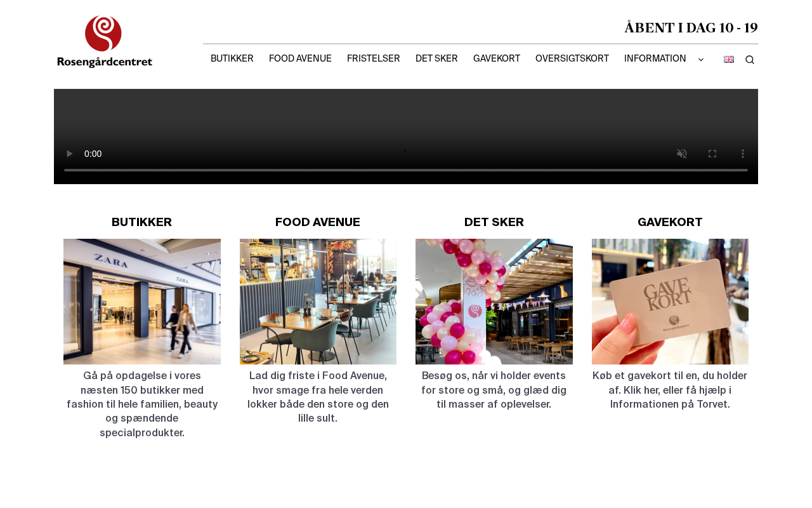Open the BUTIKKER menu item

click(x=232, y=58)
